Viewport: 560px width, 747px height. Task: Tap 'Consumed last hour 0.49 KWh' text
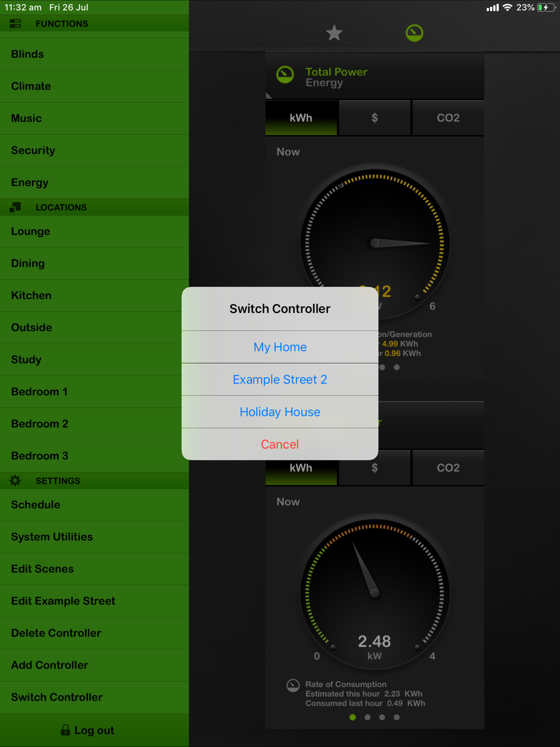(x=365, y=703)
